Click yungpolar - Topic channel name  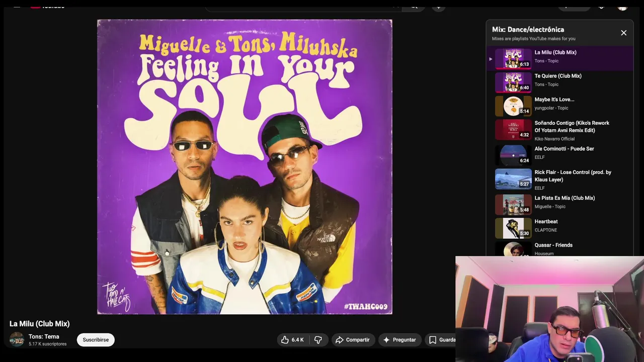click(x=551, y=108)
